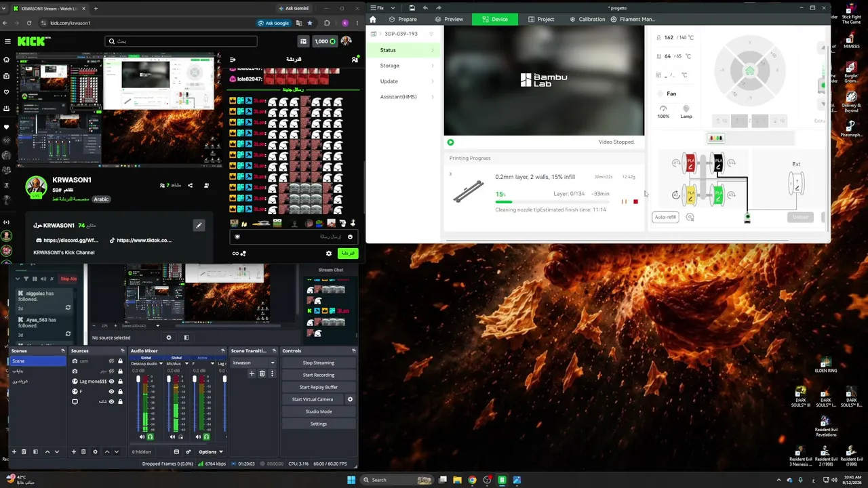Add a scene transition in OBS

pos(252,373)
